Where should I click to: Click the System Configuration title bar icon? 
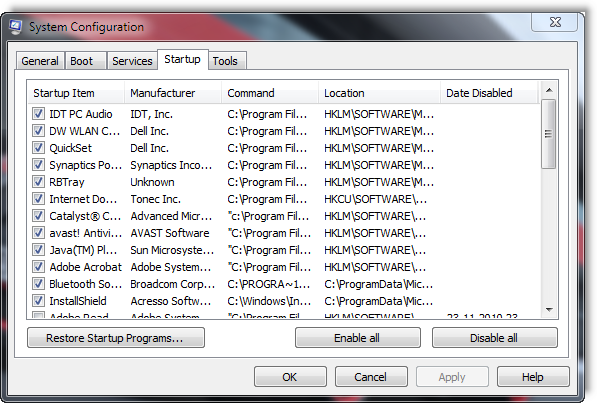click(15, 27)
